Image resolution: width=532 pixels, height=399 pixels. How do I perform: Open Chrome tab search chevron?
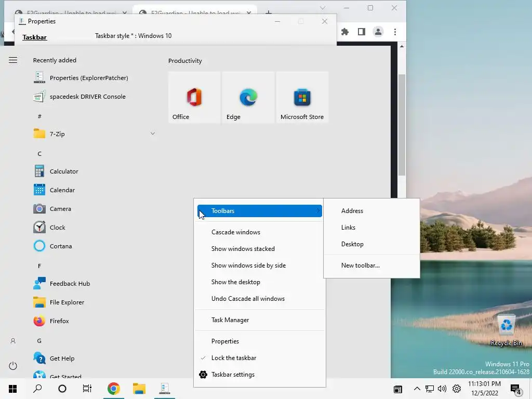pyautogui.click(x=323, y=7)
